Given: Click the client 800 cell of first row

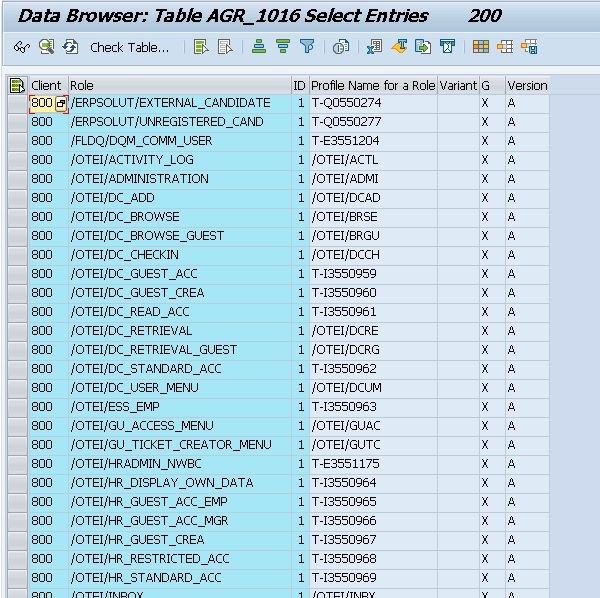Looking at the screenshot, I should click(x=42, y=103).
